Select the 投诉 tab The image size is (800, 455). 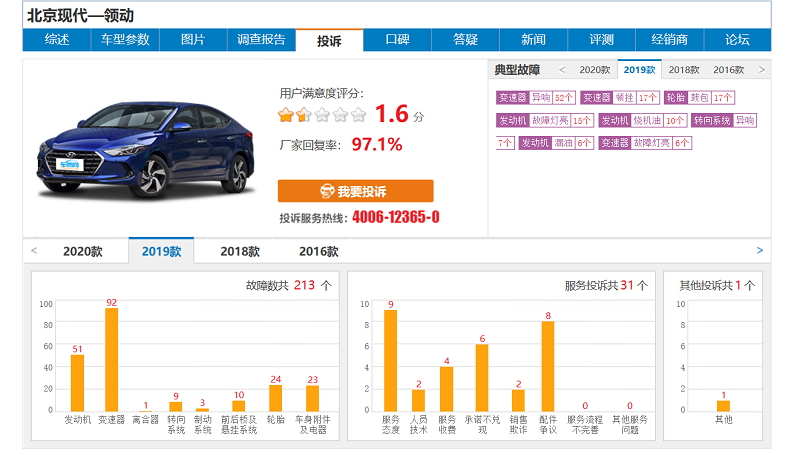pyautogui.click(x=329, y=40)
